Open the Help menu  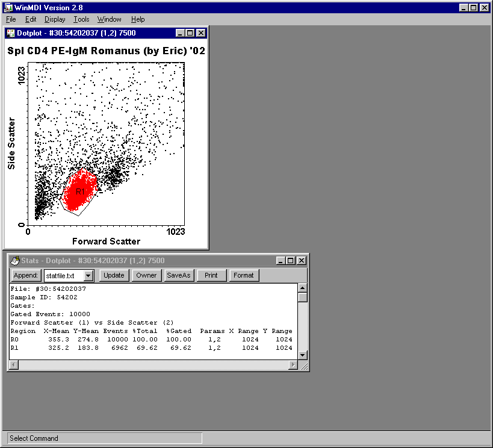click(138, 19)
